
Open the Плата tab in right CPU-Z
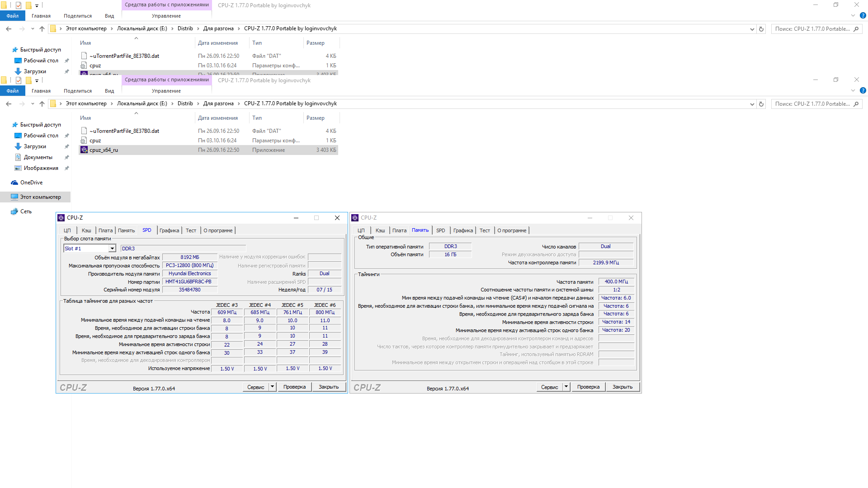[399, 230]
